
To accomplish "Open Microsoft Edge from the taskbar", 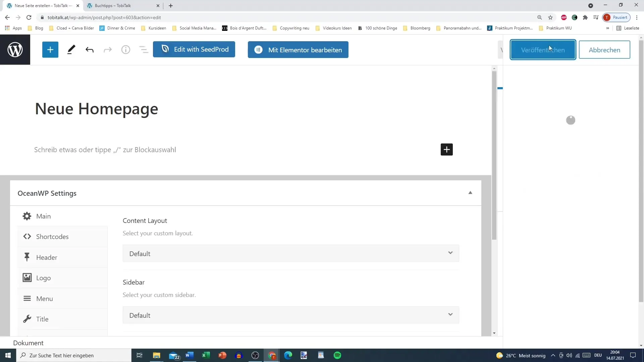I will click(288, 355).
